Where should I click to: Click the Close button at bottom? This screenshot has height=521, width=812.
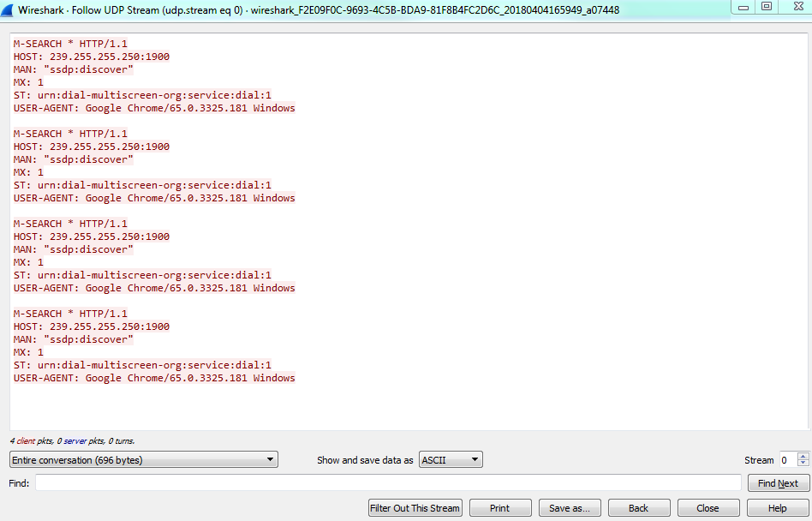[x=708, y=508]
